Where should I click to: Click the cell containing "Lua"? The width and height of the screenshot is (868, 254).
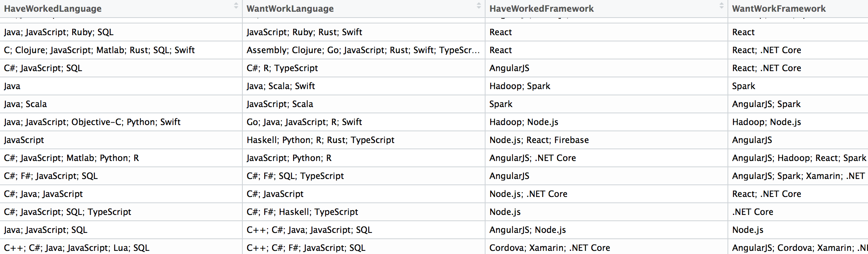(76, 248)
